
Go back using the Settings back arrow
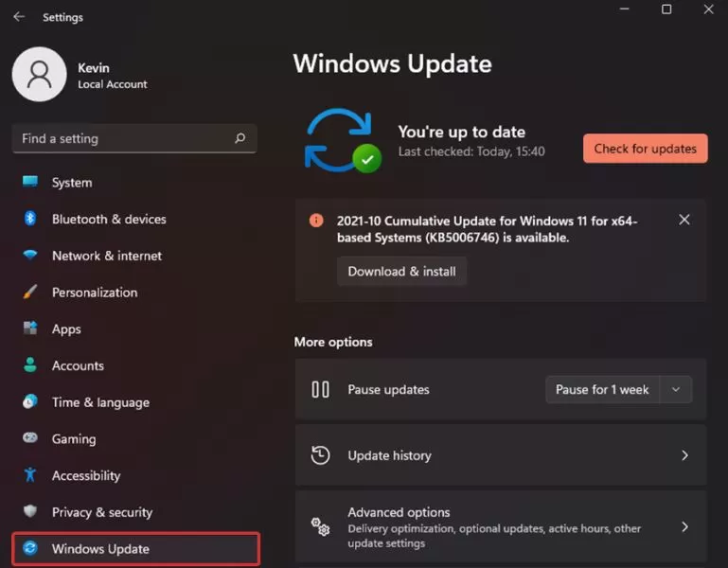click(19, 17)
